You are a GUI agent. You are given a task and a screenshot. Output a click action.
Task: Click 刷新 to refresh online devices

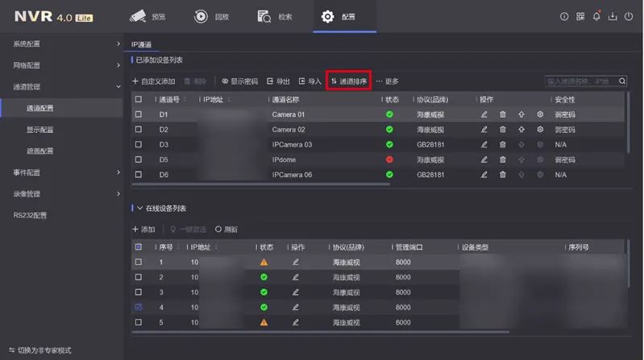226,230
